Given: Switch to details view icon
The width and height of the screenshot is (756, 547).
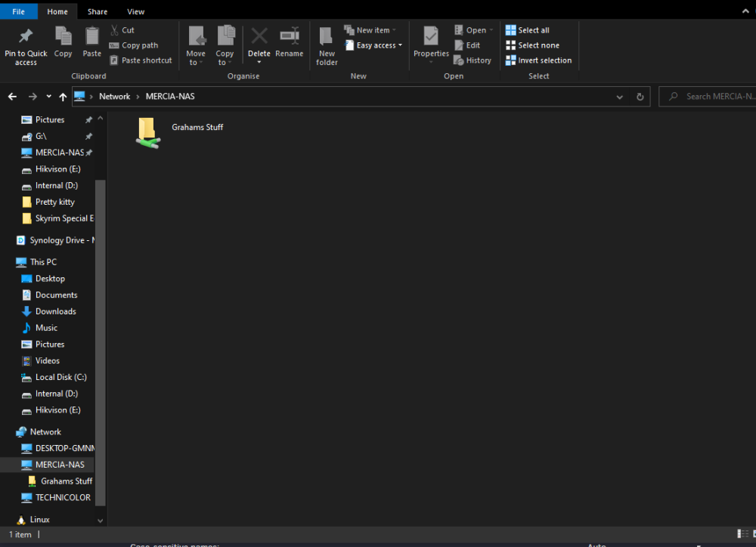Looking at the screenshot, I should click(x=743, y=534).
